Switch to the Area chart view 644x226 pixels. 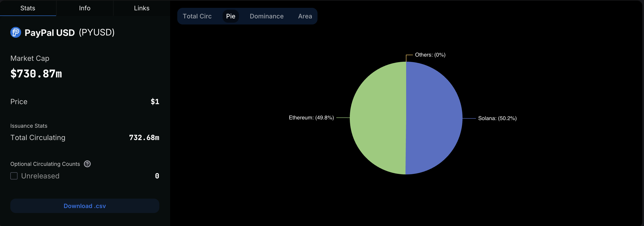point(305,16)
